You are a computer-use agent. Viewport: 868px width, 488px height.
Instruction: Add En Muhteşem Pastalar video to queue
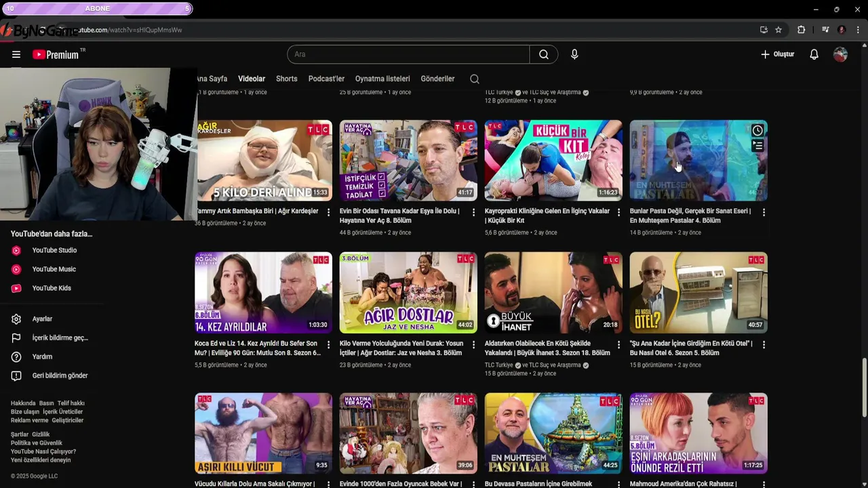tap(757, 145)
